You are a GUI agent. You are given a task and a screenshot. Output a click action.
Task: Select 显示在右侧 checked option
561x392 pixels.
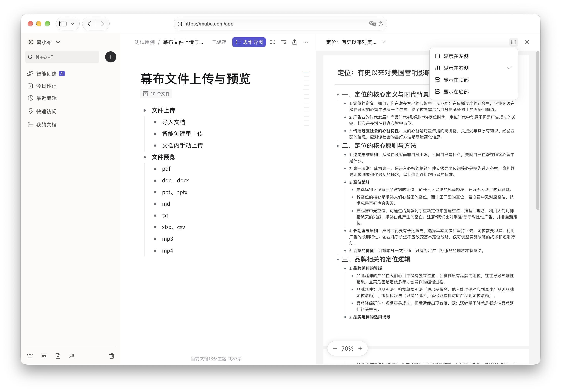pyautogui.click(x=474, y=68)
